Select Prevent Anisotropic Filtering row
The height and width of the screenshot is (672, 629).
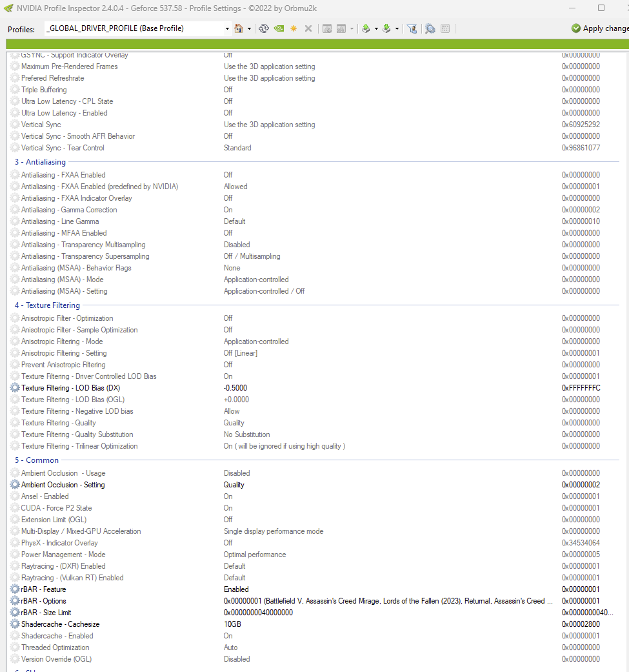314,365
